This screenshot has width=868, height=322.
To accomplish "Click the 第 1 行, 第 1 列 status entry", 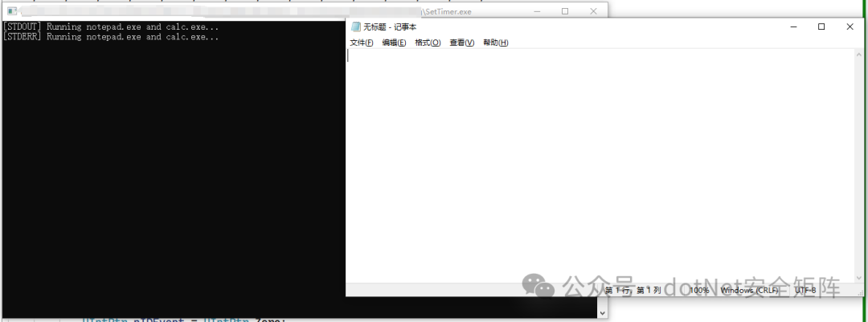I will coord(633,290).
